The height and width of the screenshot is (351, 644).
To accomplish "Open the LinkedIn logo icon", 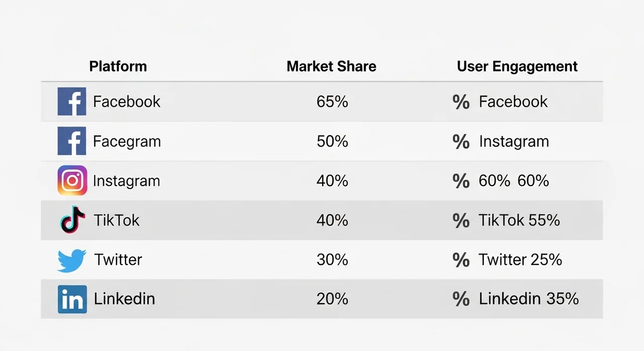I will 72,299.
